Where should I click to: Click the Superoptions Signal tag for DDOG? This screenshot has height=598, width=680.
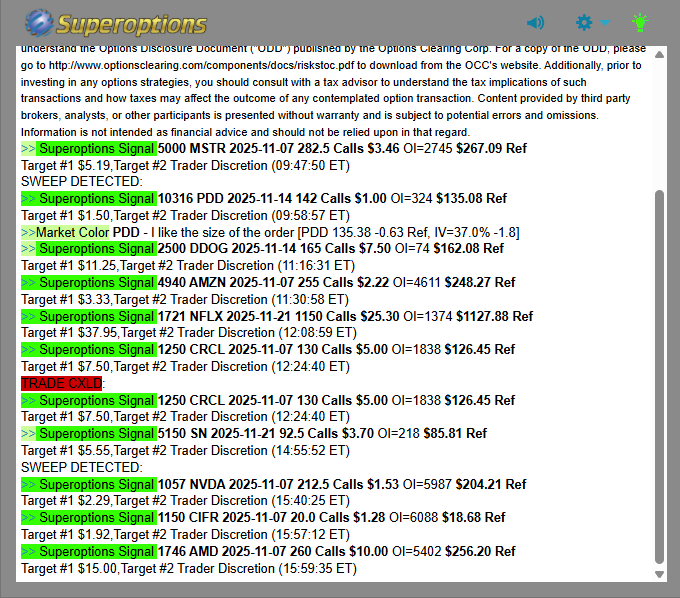pos(96,249)
